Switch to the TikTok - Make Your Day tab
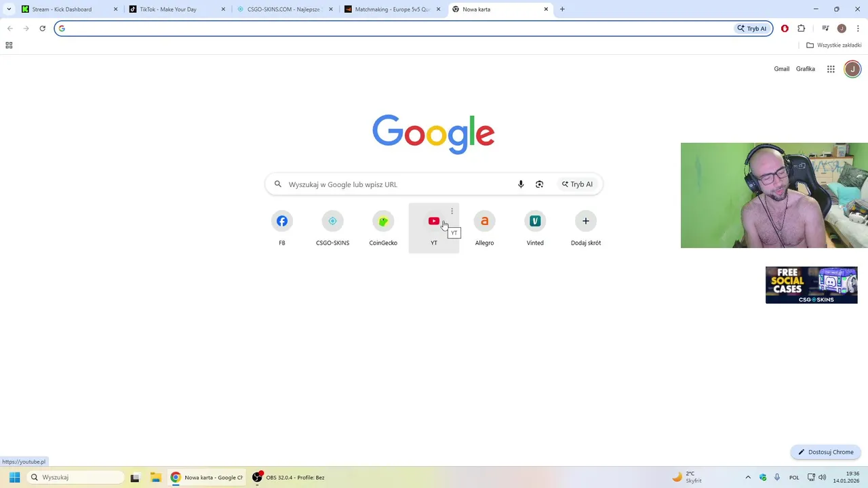The width and height of the screenshot is (868, 488). pos(176,9)
